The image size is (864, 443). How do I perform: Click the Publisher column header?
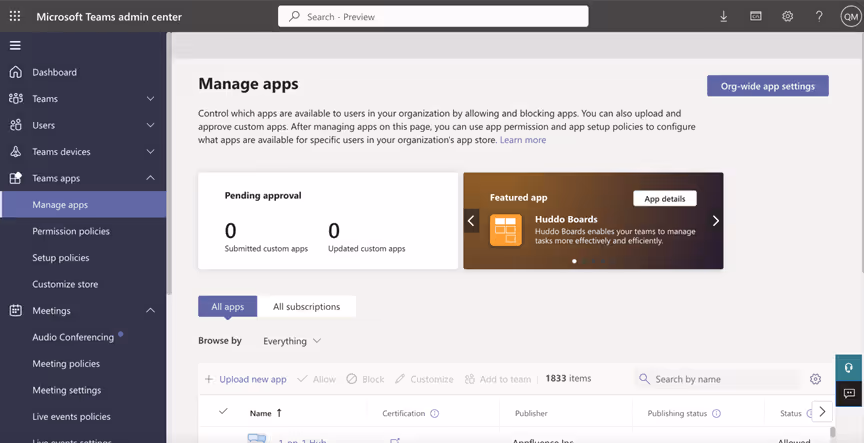(x=531, y=413)
